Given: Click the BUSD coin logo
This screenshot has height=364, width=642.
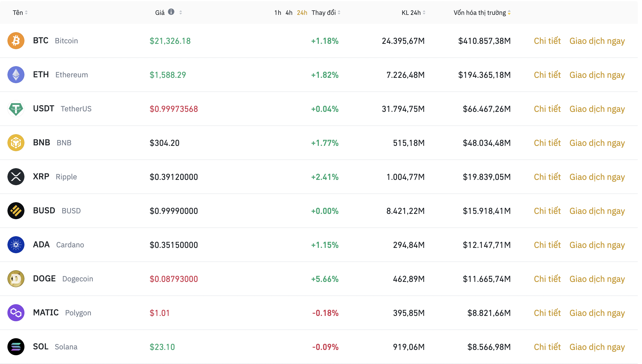Looking at the screenshot, I should pyautogui.click(x=16, y=211).
